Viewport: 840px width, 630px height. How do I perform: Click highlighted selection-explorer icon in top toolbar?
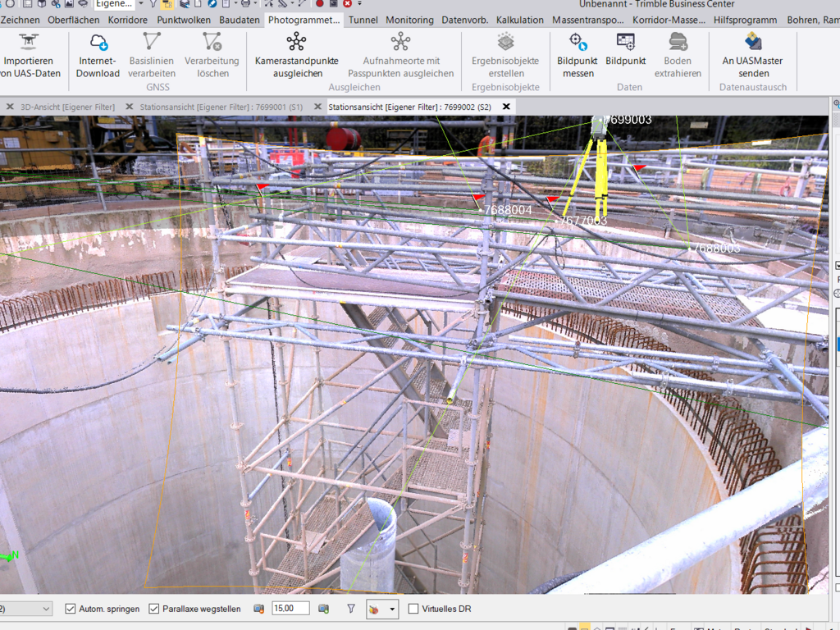tap(167, 4)
